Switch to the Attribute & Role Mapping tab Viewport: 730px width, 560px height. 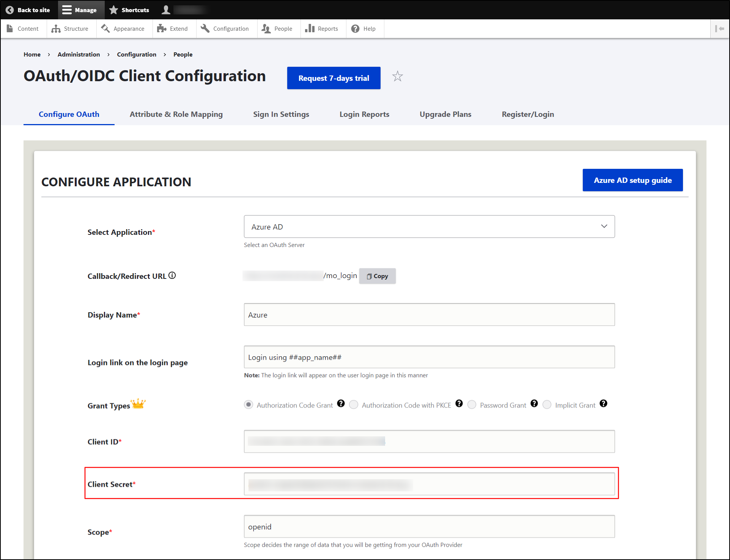(176, 114)
